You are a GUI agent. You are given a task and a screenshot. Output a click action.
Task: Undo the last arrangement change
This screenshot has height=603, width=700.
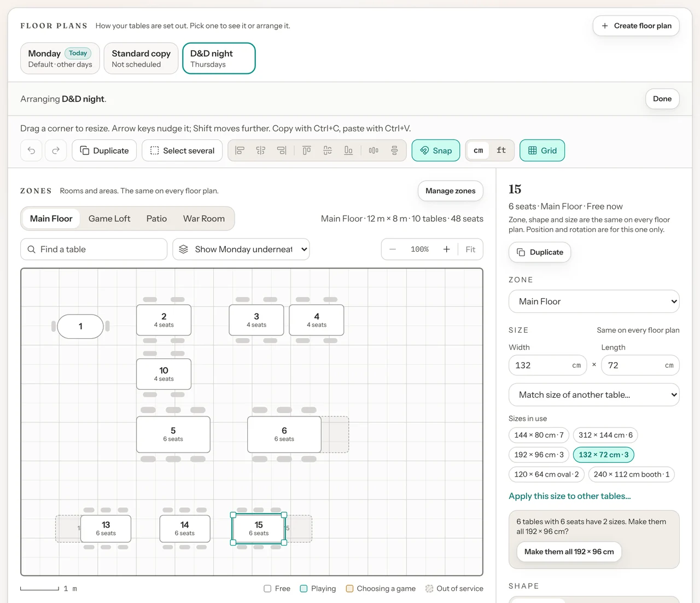[x=31, y=150]
